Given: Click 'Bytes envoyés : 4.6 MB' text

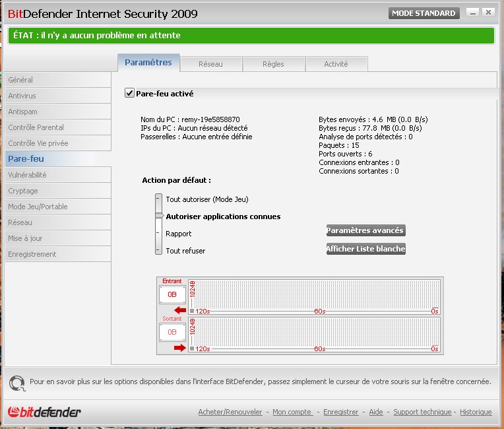Looking at the screenshot, I should tap(373, 119).
